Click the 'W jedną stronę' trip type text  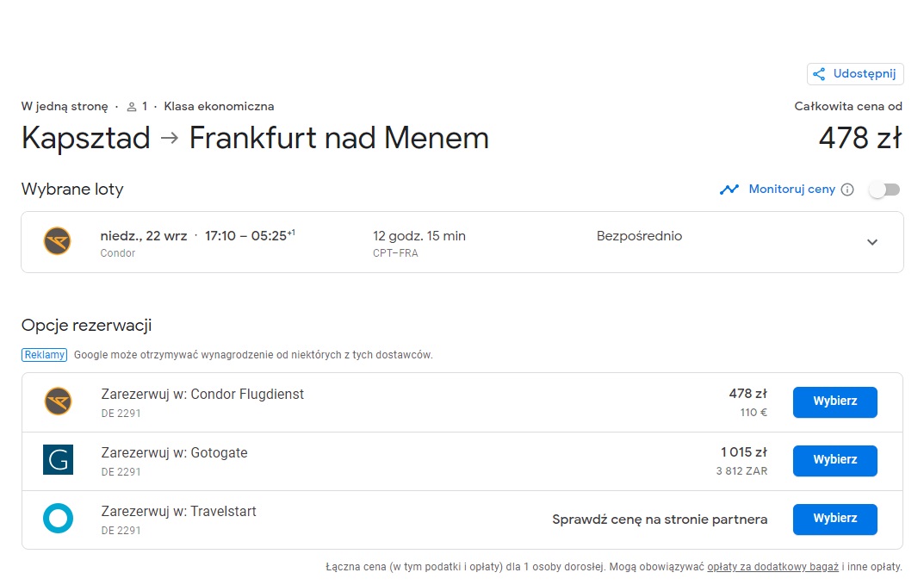(x=65, y=107)
